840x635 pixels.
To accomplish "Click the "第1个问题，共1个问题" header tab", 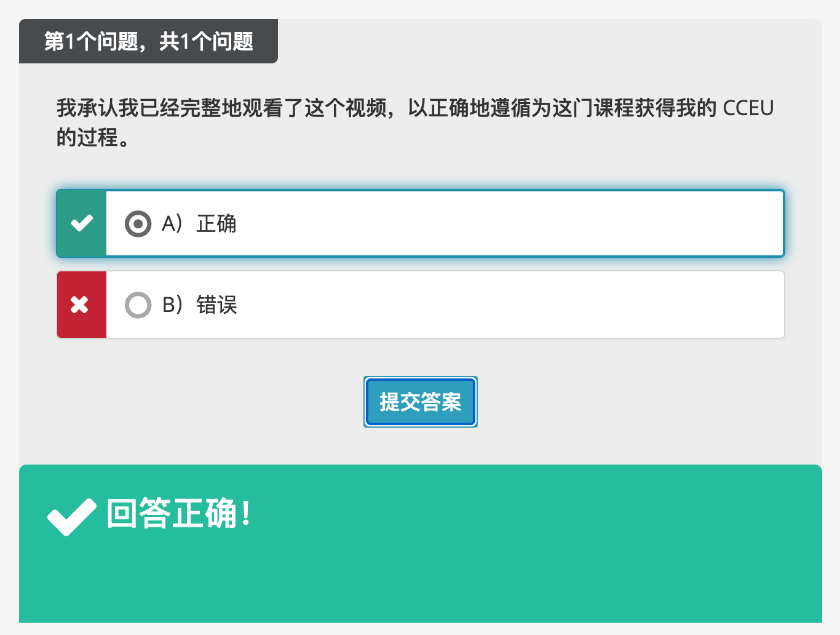I will pyautogui.click(x=148, y=41).
